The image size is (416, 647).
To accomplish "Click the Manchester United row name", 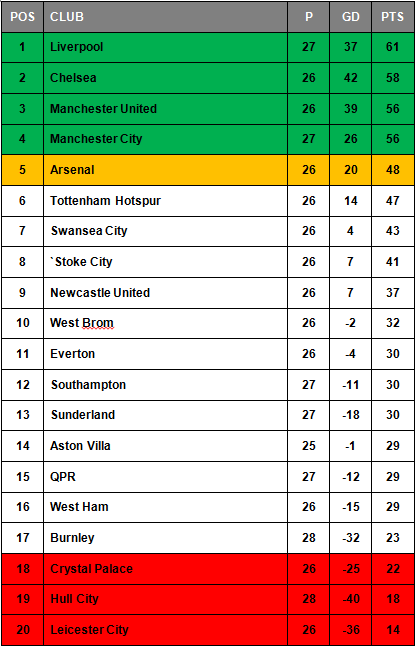I will pos(103,109).
